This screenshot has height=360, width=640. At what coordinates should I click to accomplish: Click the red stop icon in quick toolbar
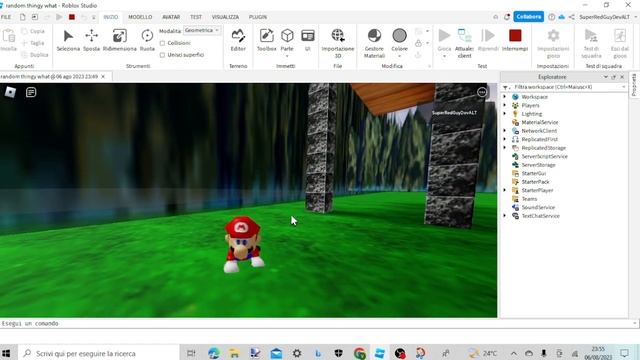click(x=72, y=17)
